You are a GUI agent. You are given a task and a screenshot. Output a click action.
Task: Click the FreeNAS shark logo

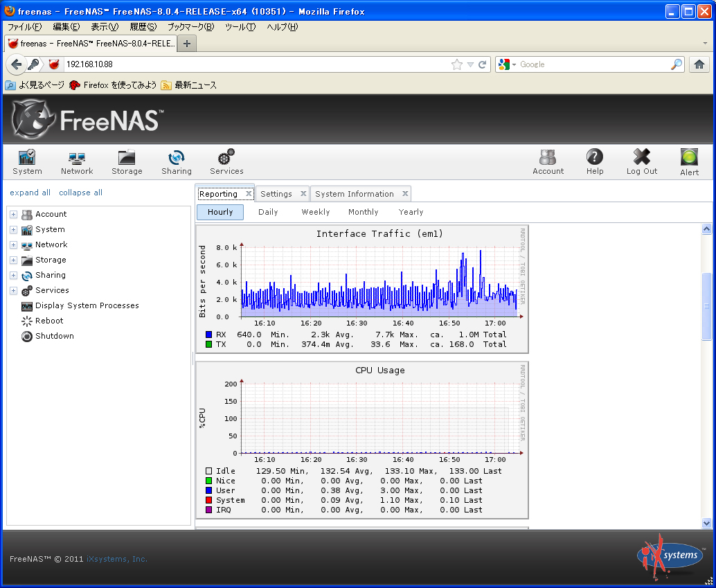[x=33, y=118]
